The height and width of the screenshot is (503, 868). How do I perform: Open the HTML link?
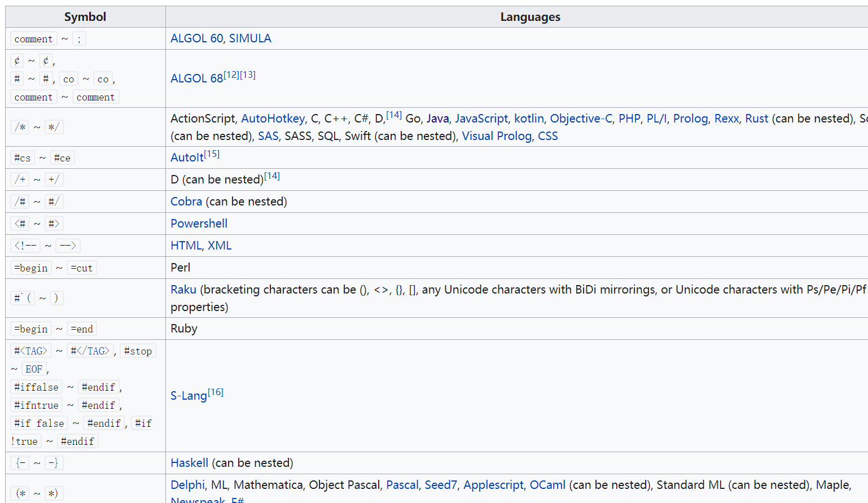pos(186,246)
